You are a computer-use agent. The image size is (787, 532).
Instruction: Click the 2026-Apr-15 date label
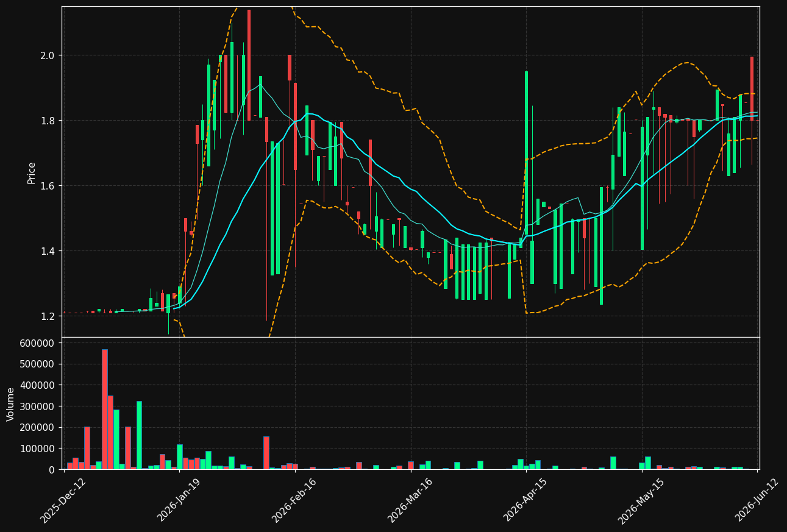[x=525, y=500]
